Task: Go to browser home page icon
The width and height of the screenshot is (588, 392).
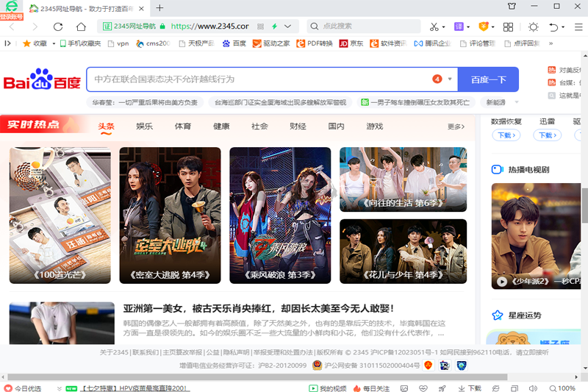Action: click(x=81, y=26)
